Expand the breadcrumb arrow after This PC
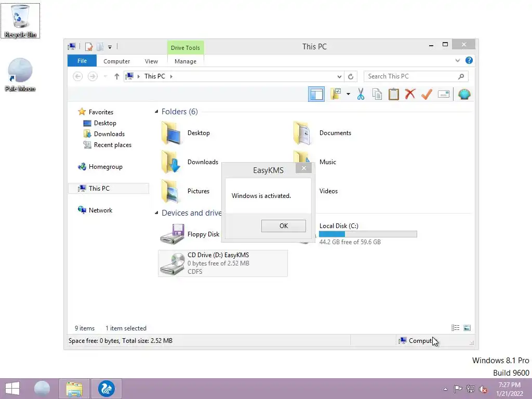This screenshot has width=532, height=399. [x=171, y=77]
